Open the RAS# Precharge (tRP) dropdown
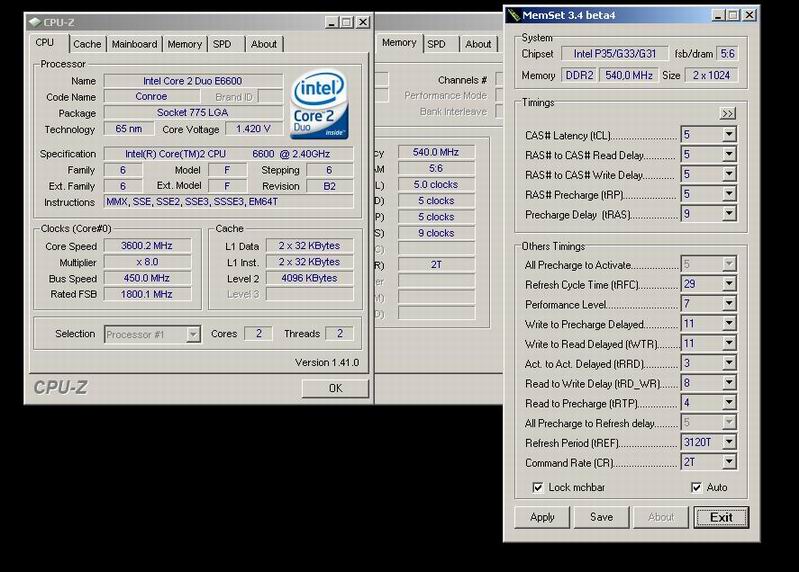Screen dimensions: 799x572 point(729,194)
